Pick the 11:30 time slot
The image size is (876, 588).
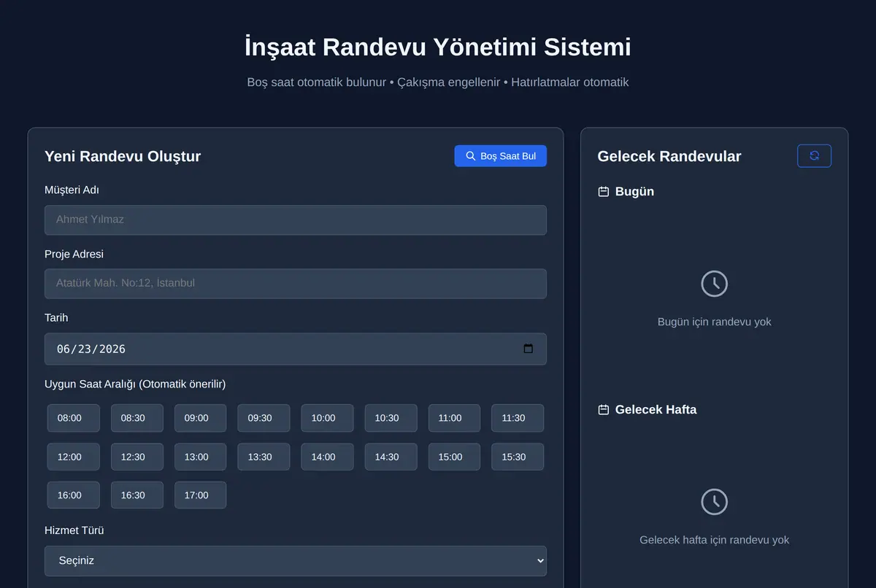click(x=518, y=418)
